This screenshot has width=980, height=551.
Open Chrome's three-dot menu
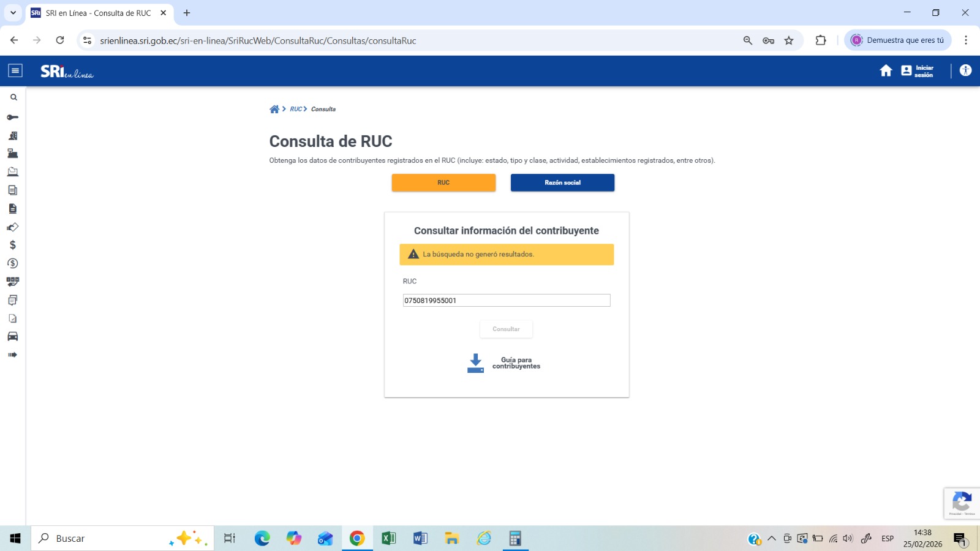[965, 40]
